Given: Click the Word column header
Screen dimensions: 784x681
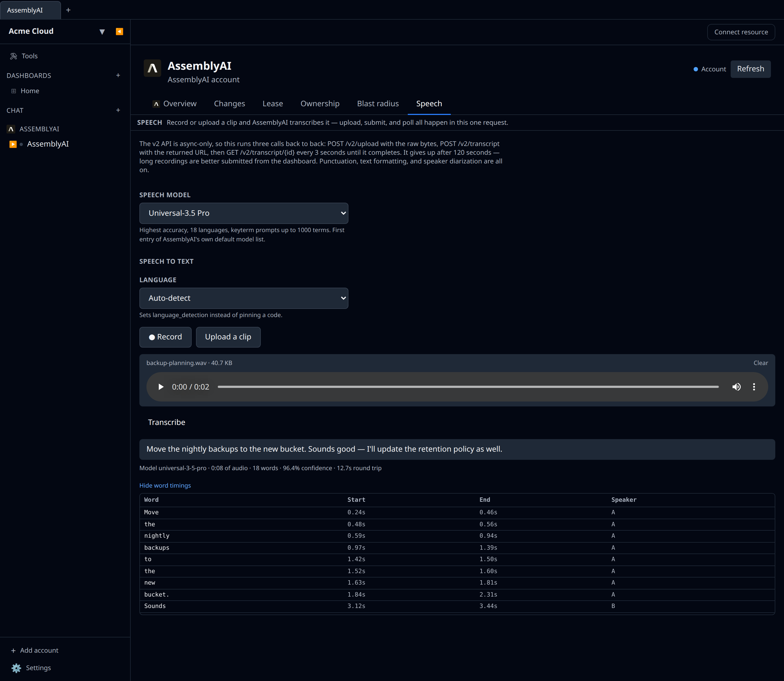Looking at the screenshot, I should tap(151, 500).
